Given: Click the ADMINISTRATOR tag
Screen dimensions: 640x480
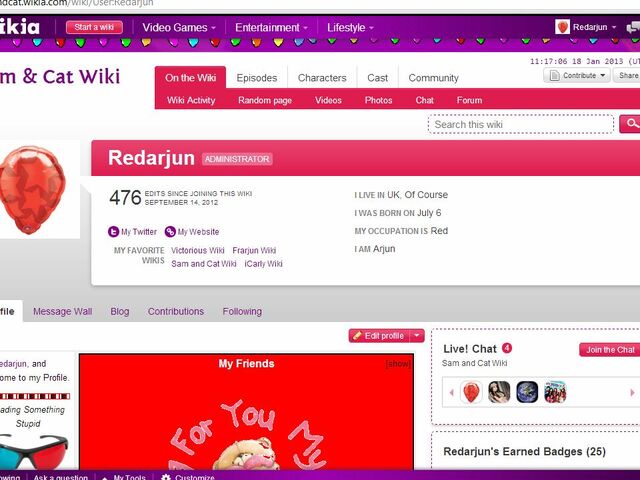Looking at the screenshot, I should point(237,159).
